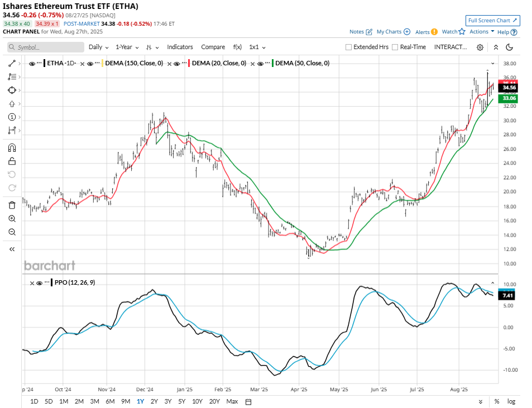Image resolution: width=532 pixels, height=408 pixels.
Task: Select the measure range tool
Action: 12,130
